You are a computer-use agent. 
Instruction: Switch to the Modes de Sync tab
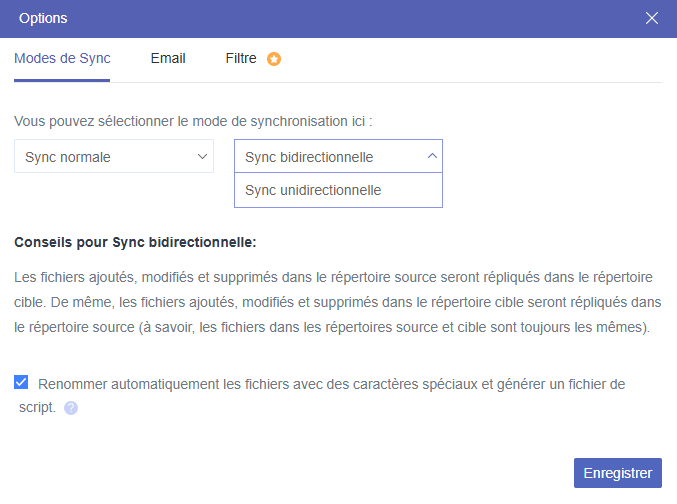62,58
